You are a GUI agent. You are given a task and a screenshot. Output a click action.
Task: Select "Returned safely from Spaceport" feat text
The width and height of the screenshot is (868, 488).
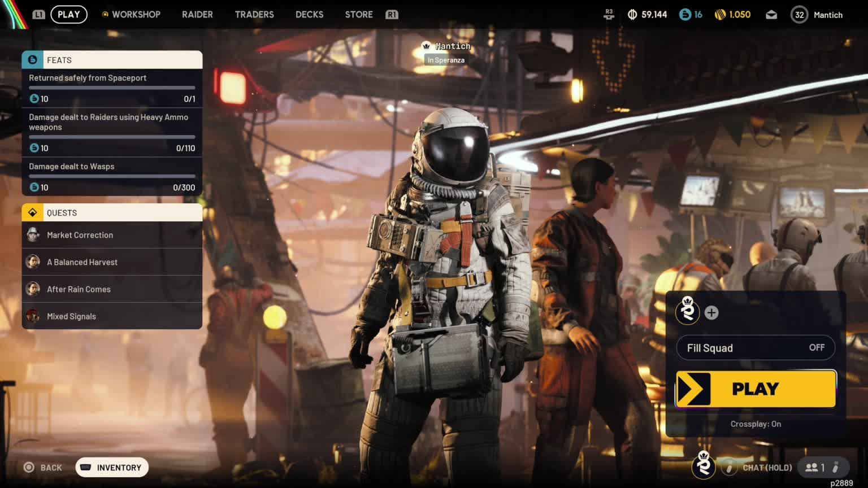coord(88,78)
